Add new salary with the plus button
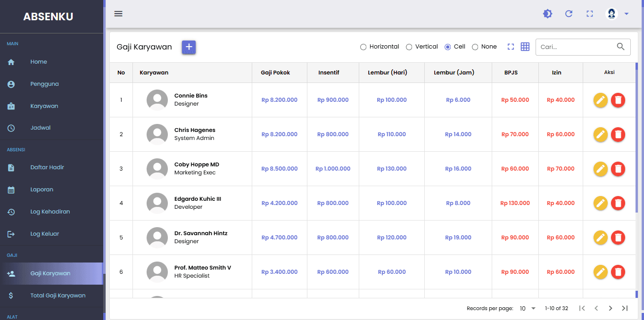The image size is (644, 320). (x=189, y=47)
